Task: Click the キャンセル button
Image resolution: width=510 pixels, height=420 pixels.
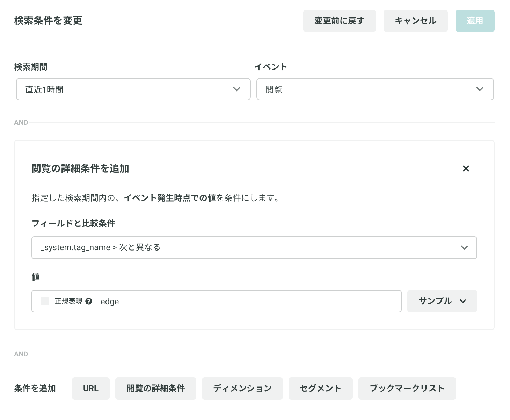Action: point(416,21)
